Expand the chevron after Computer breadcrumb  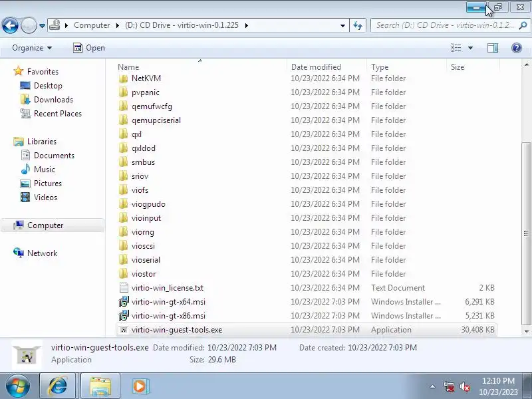point(118,25)
